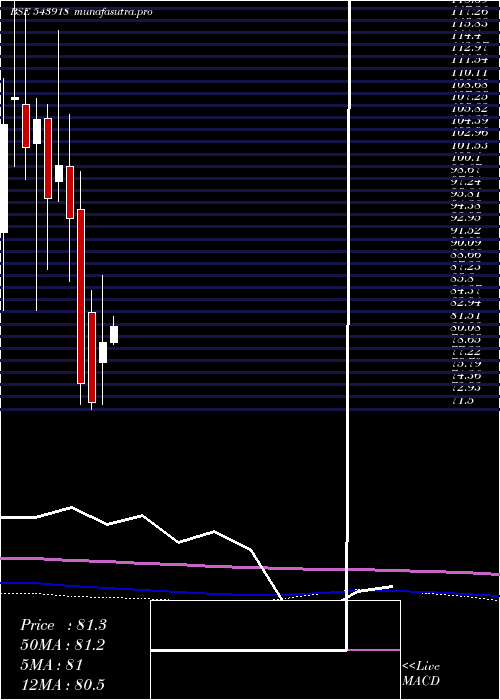Click the 100.1 price axis label
Viewport: 500px width, 700px height.
pyautogui.click(x=466, y=158)
